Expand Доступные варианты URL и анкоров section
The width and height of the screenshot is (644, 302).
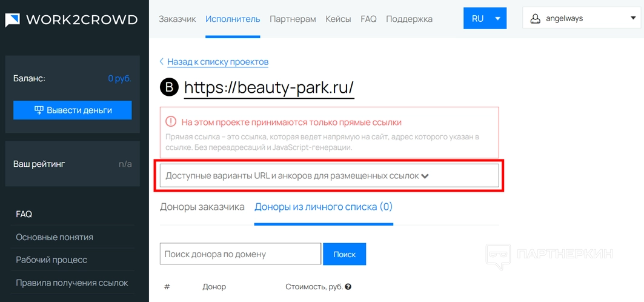329,175
